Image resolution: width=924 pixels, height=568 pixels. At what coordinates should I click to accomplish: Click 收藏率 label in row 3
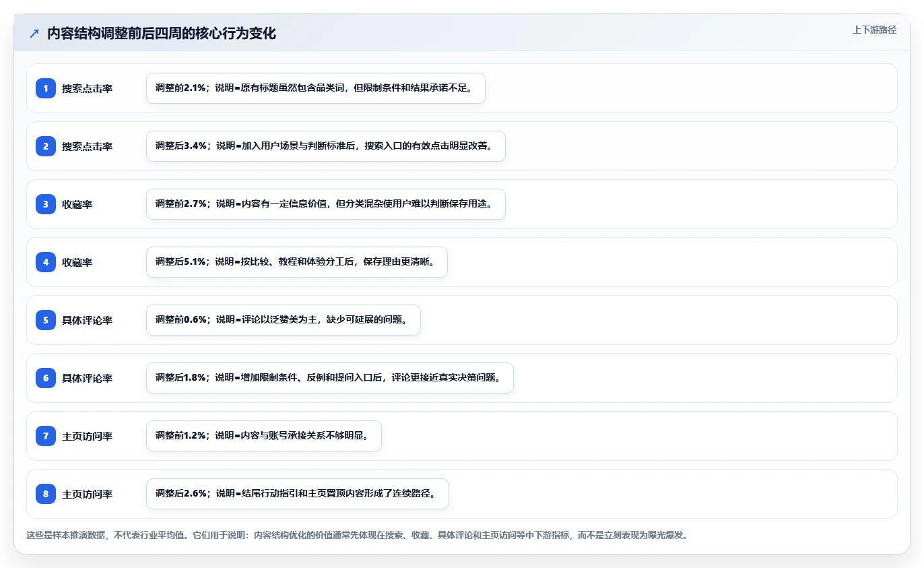[77, 204]
